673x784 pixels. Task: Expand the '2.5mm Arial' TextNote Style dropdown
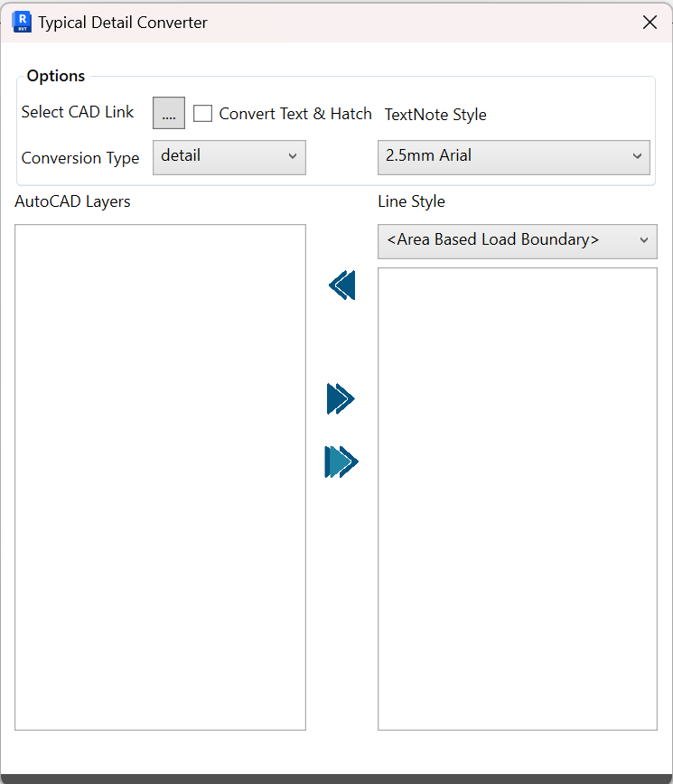point(513,156)
